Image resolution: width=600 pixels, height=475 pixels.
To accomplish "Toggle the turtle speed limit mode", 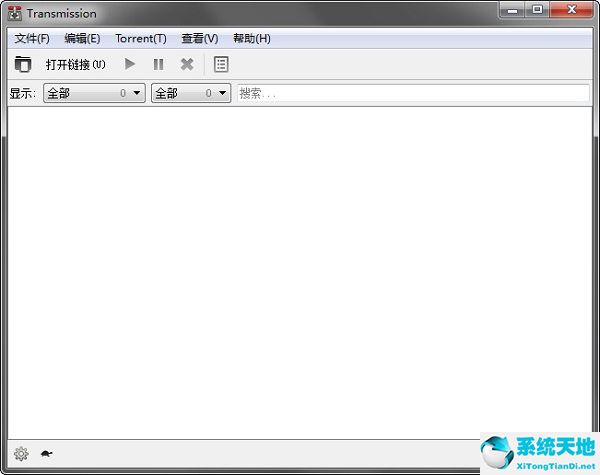I will 46,454.
